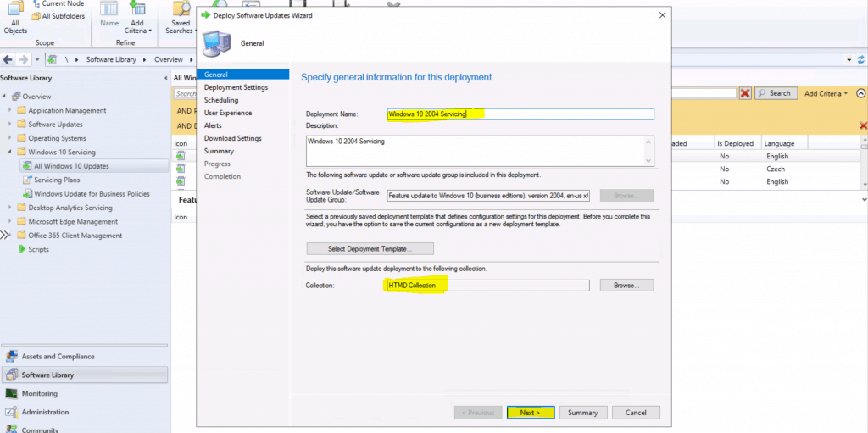
Task: Click the forward navigation arrow
Action: click(23, 59)
